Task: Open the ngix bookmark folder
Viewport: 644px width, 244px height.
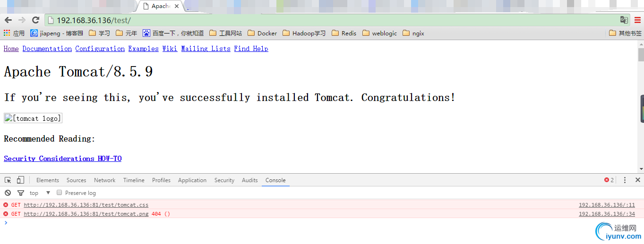Action: click(x=413, y=33)
